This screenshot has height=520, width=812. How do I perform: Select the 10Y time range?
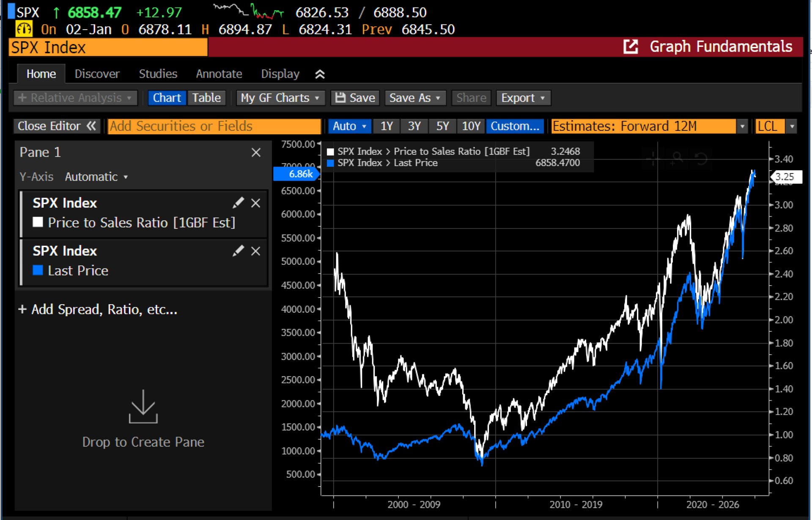(x=471, y=126)
